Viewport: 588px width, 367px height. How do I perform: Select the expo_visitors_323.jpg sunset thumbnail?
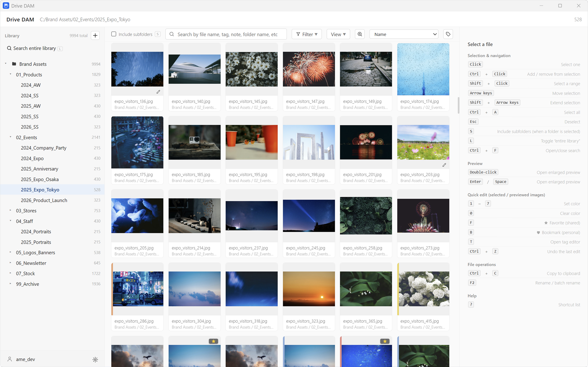309,289
